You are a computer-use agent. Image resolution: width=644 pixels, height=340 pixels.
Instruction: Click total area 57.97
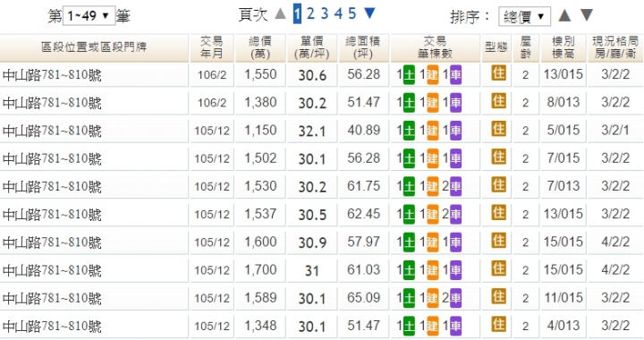pyautogui.click(x=363, y=242)
